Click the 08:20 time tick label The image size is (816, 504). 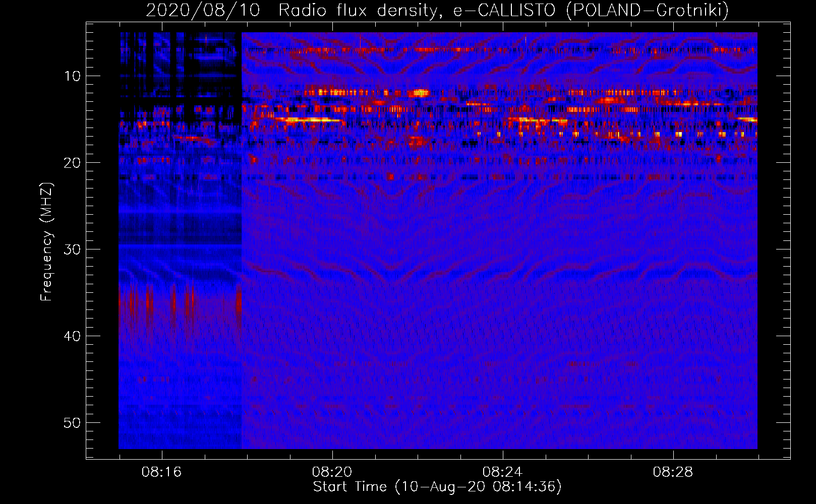point(332,472)
